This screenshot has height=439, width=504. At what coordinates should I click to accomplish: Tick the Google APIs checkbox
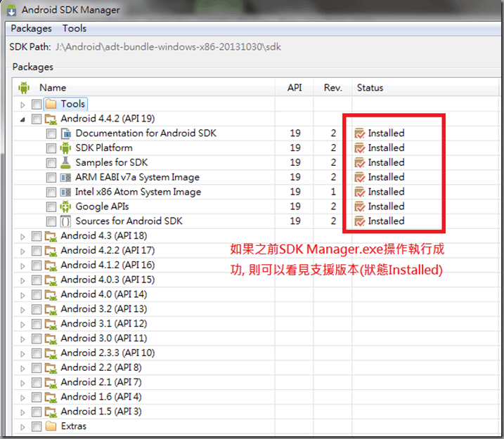[51, 207]
